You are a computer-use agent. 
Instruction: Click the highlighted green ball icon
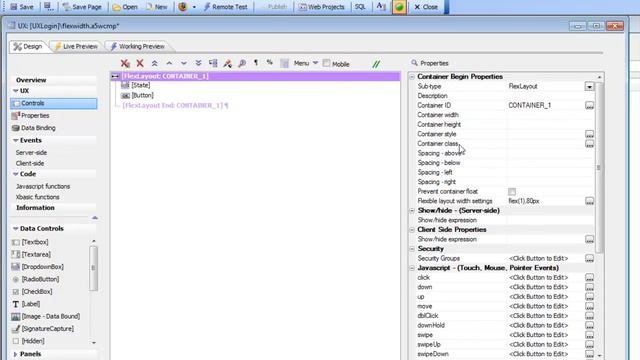399,7
